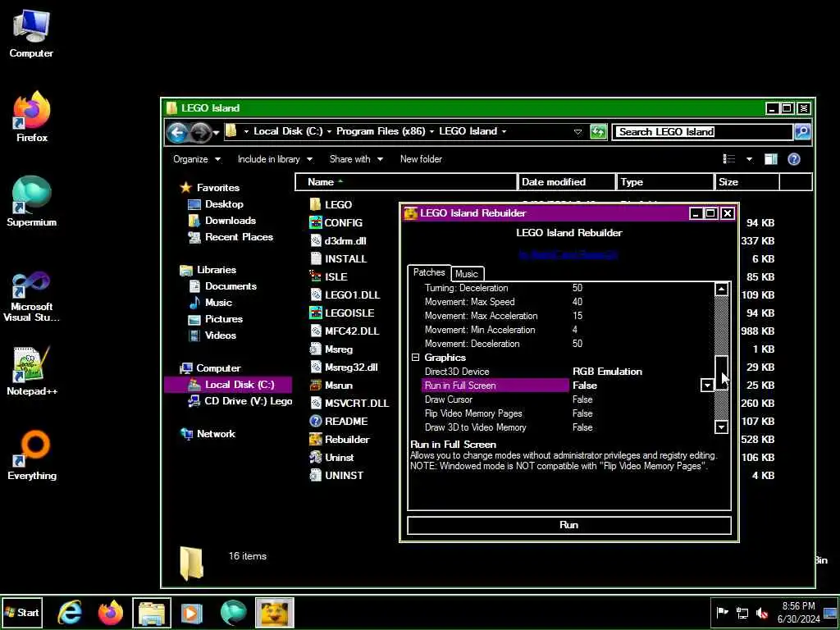
Task: Click the LEGO Island Rebuilder taskbar button
Action: (274, 612)
